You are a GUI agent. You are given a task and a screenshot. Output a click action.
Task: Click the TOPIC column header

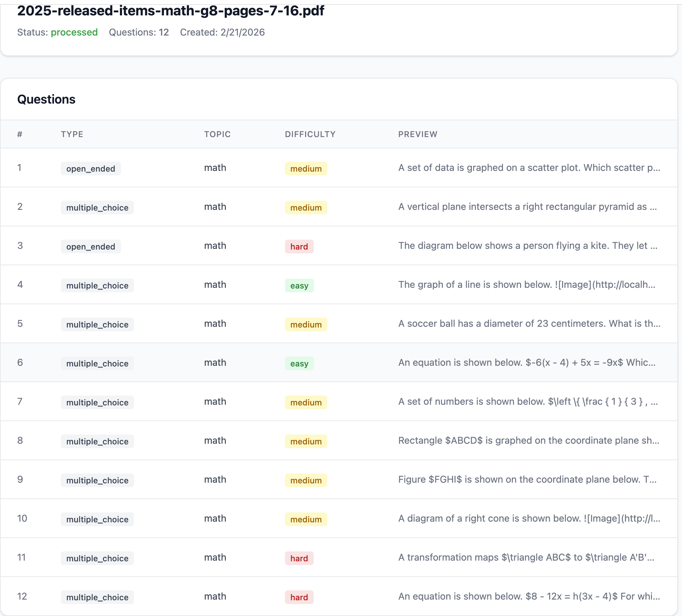coord(217,134)
